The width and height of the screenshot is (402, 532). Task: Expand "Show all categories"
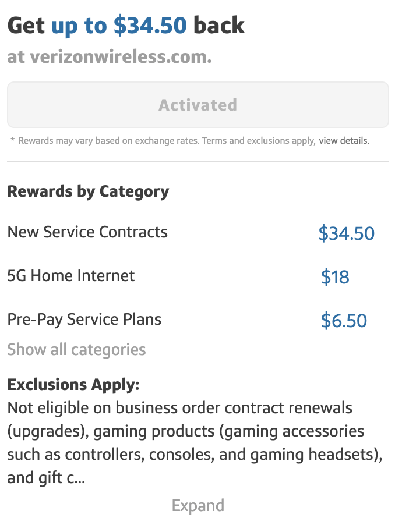[76, 350]
